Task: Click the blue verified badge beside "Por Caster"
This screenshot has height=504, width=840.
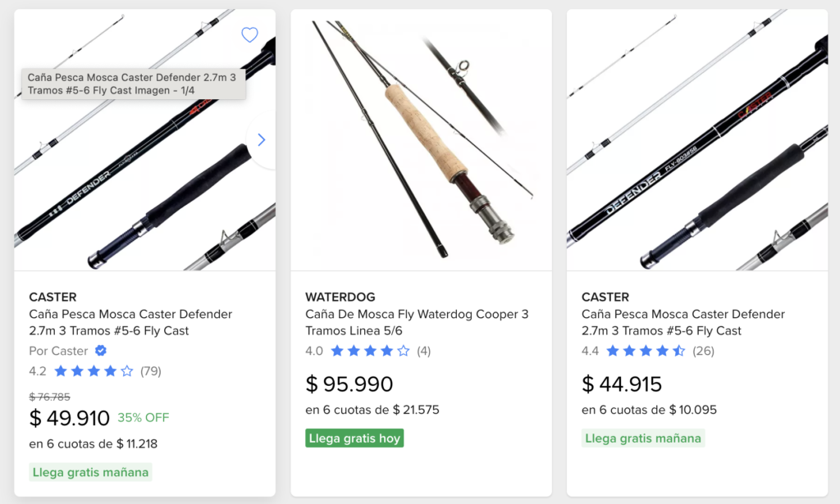Action: tap(101, 351)
